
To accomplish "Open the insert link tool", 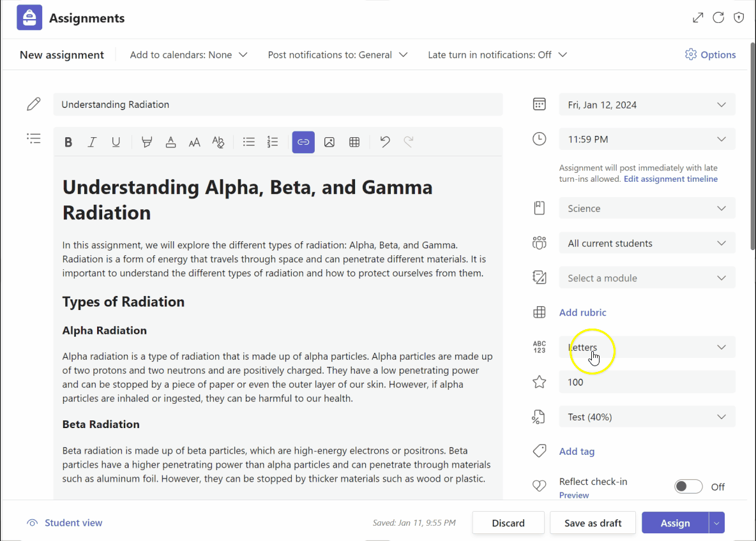I will pos(303,142).
